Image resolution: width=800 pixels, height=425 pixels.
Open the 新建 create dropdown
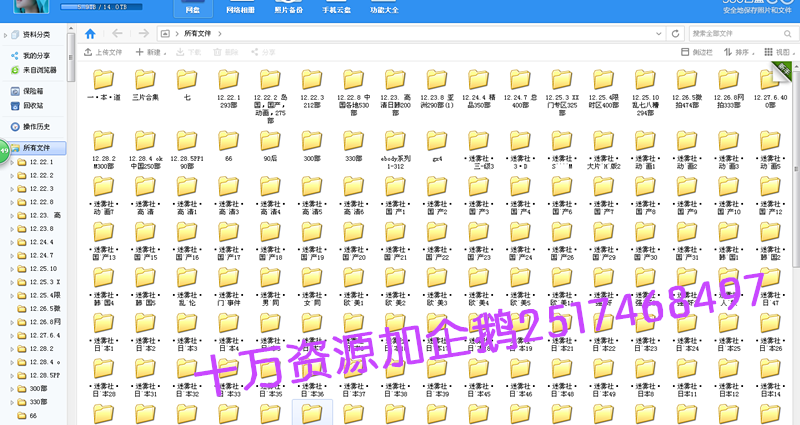click(x=151, y=52)
